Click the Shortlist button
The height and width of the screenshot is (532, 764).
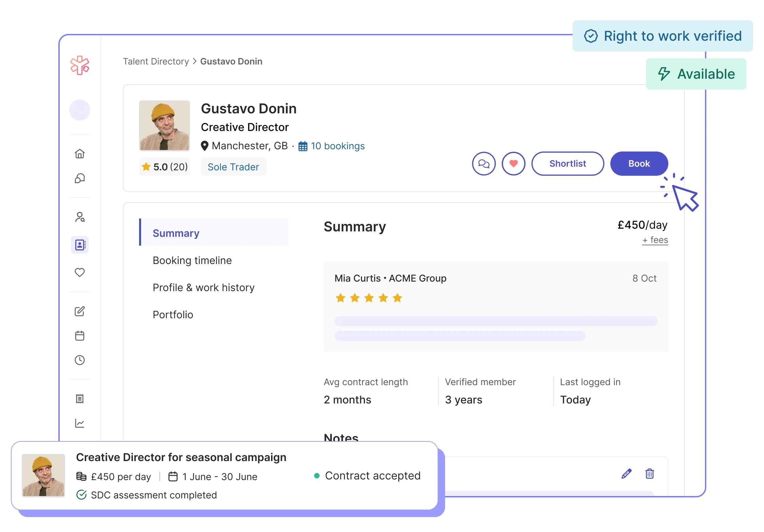(x=568, y=164)
